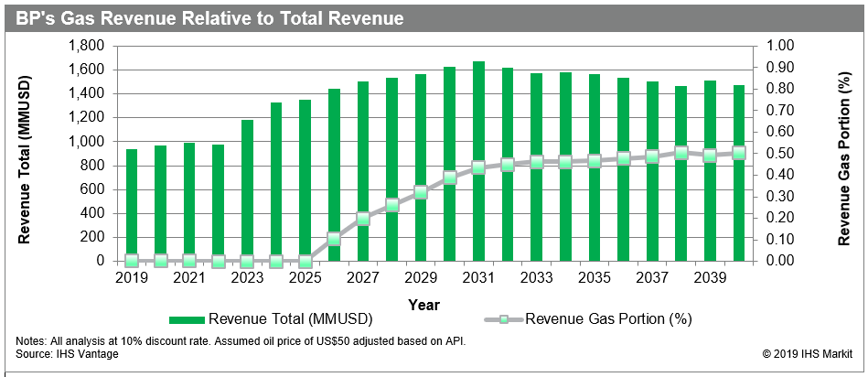Image resolution: width=868 pixels, height=377 pixels.
Task: Click the right axis value "0.20"
Action: click(778, 218)
